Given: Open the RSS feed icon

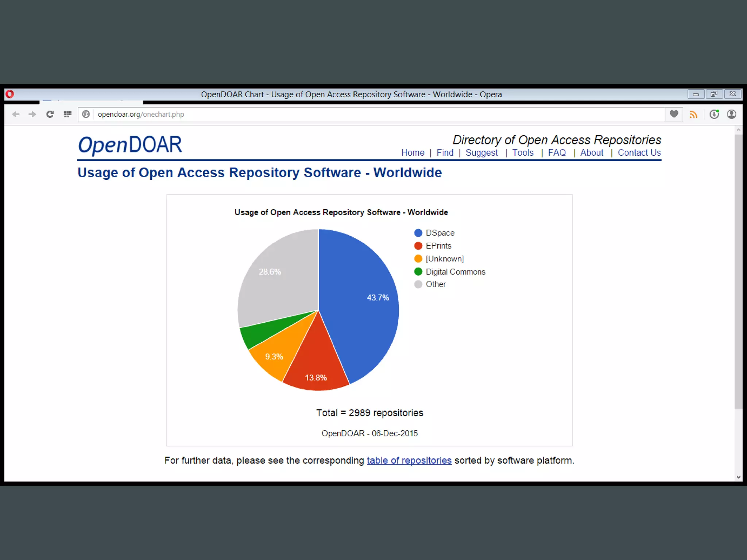Looking at the screenshot, I should point(693,114).
